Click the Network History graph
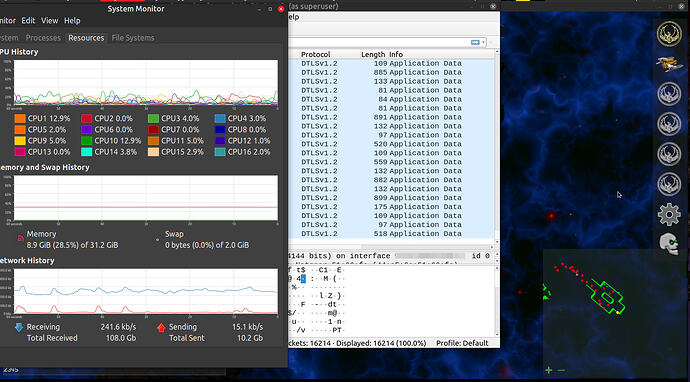Image resolution: width=690 pixels, height=382 pixels. tap(146, 292)
